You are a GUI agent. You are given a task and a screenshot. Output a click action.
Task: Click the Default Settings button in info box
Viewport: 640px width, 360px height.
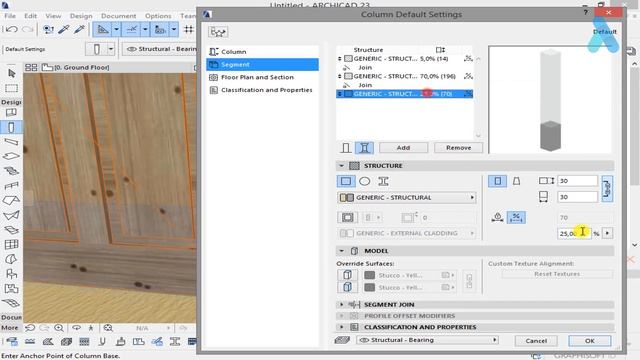25,49
